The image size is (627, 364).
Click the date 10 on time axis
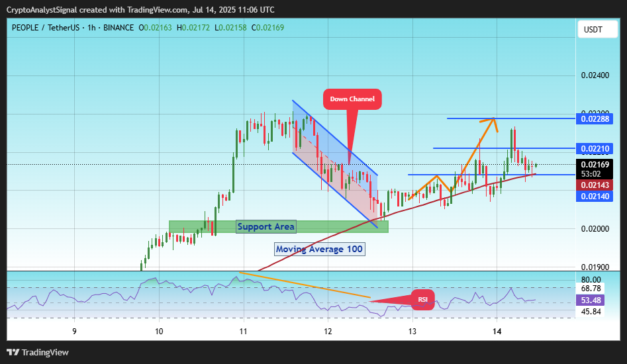pos(159,331)
